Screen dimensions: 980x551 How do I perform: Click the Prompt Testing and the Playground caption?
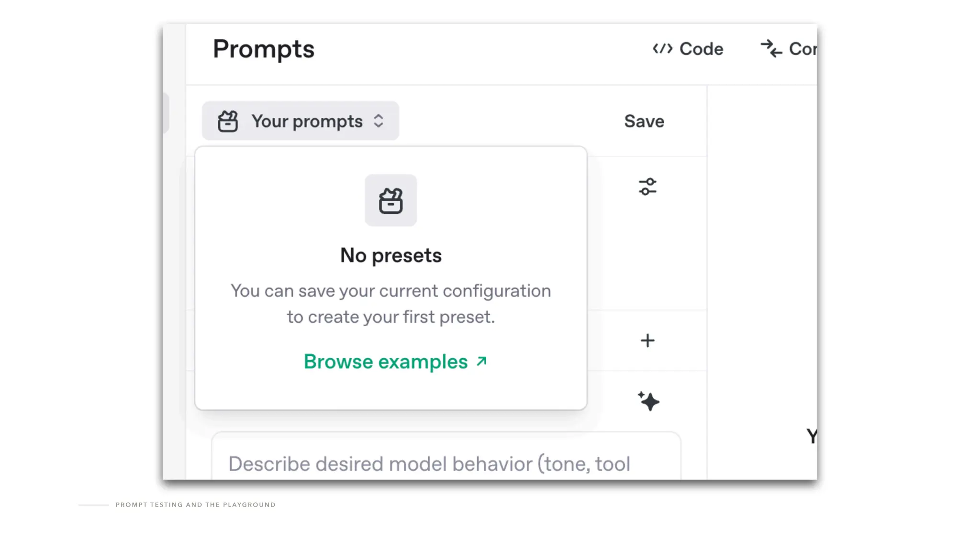point(195,505)
